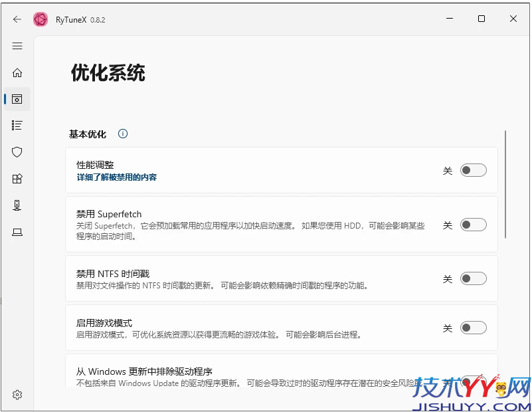
Task: Turn on the 禁用 Superfetch switch
Action: click(x=474, y=225)
